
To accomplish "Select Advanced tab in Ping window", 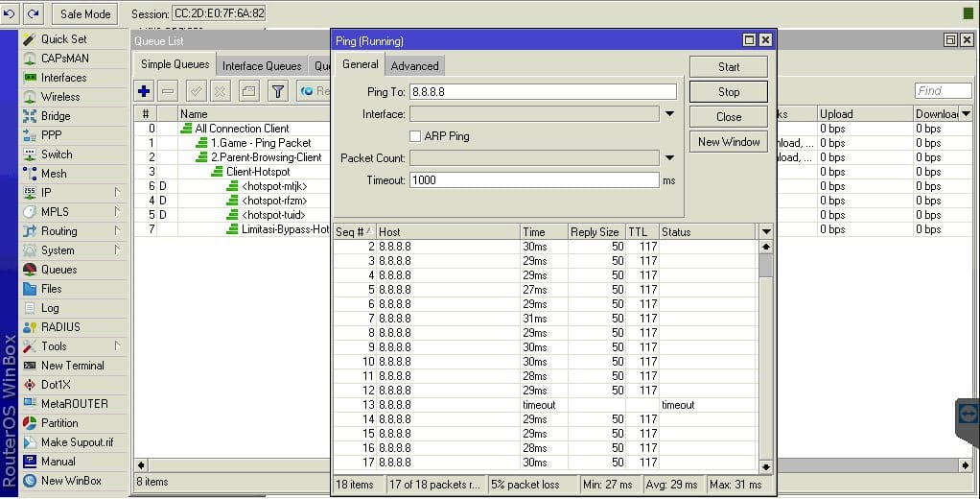I will tap(414, 65).
